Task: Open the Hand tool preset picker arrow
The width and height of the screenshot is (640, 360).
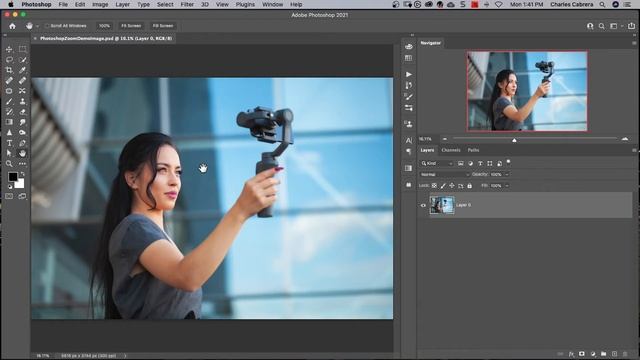Action: [x=37, y=26]
